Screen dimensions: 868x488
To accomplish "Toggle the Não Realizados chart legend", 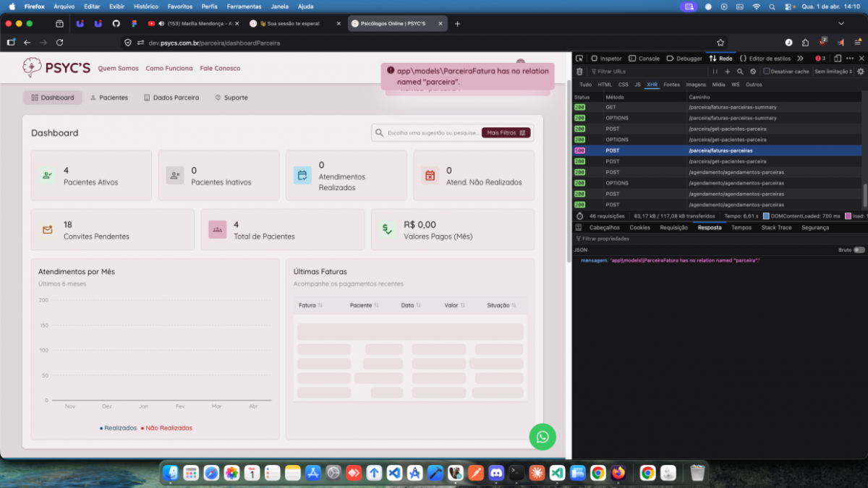I will (x=166, y=428).
